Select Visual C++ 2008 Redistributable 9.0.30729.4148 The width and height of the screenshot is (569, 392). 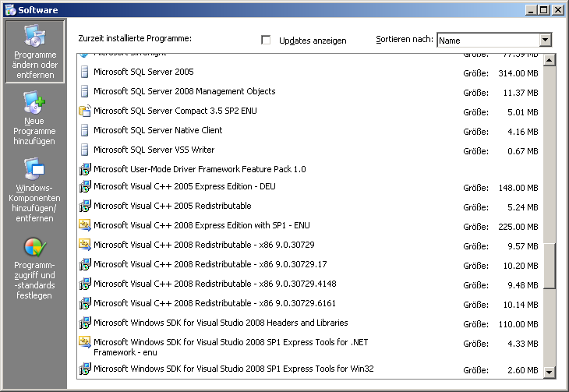[x=214, y=284]
